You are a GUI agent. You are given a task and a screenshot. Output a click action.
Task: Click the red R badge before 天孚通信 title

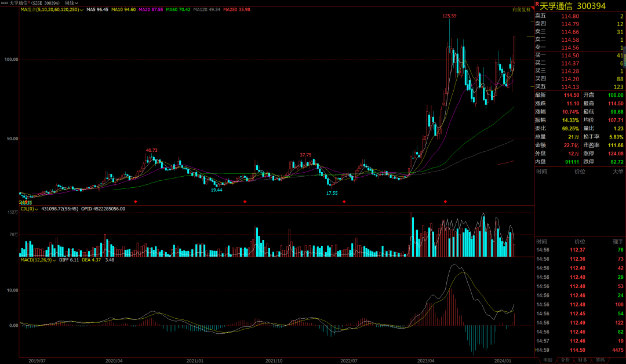[537, 4]
